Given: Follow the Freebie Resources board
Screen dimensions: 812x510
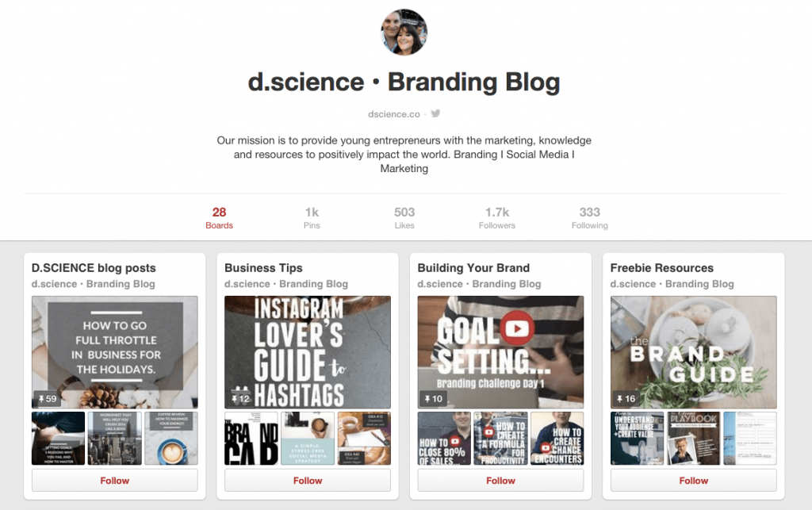Looking at the screenshot, I should (693, 481).
